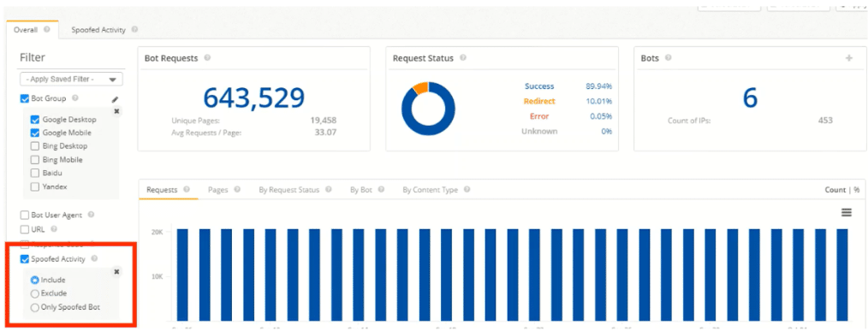The height and width of the screenshot is (331, 868).
Task: Click the Unknown status label
Action: click(539, 131)
